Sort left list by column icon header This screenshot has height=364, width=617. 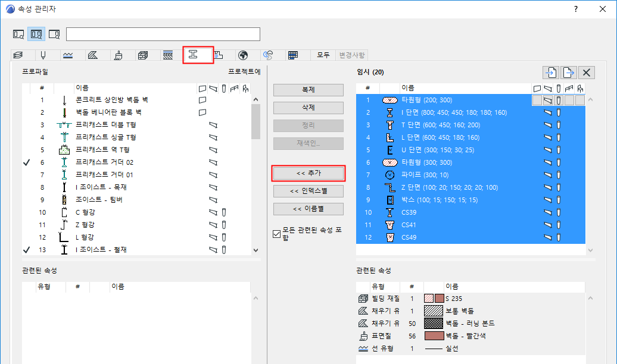224,89
